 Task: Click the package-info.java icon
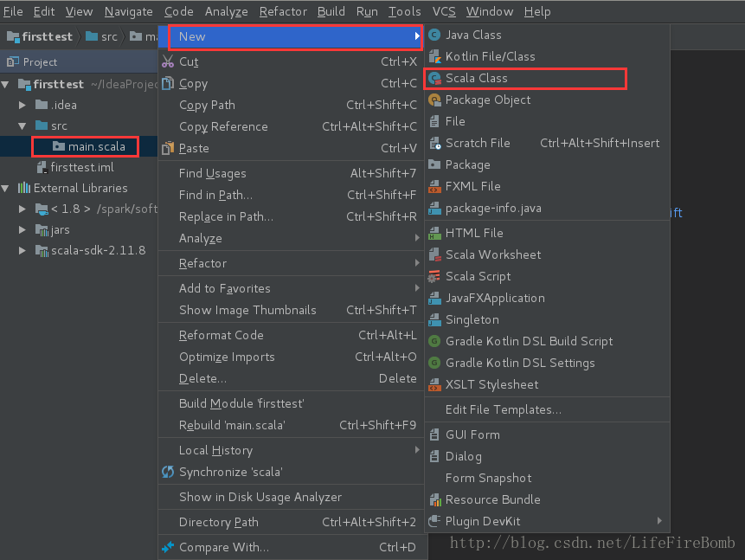click(x=434, y=209)
